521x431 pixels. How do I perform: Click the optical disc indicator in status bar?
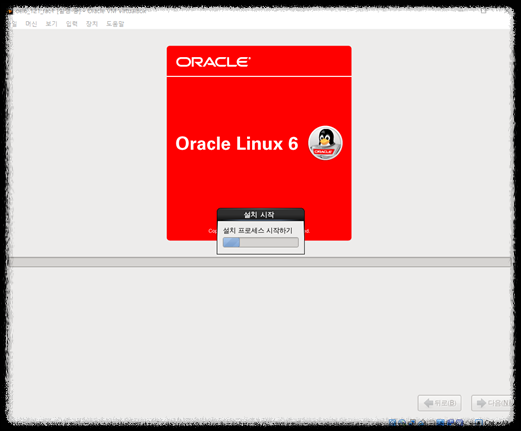402,423
